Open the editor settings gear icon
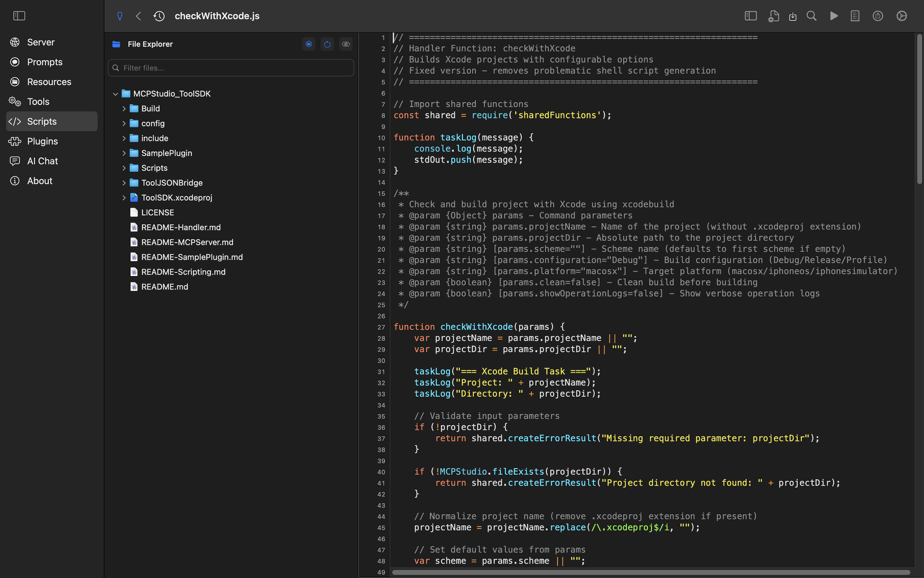924x578 pixels. coord(902,16)
